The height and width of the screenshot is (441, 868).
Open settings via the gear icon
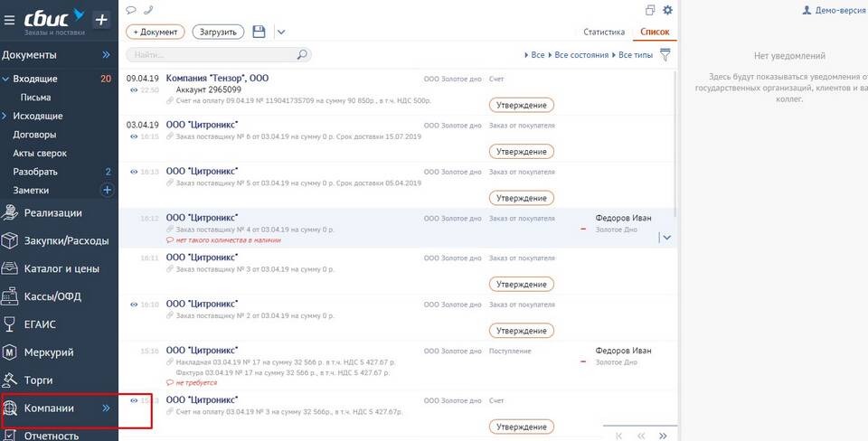(667, 10)
